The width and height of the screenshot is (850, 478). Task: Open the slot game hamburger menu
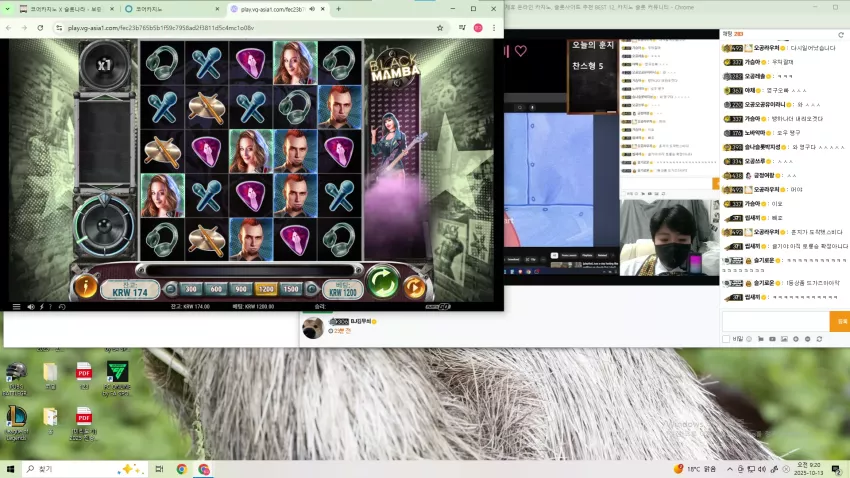point(16,307)
